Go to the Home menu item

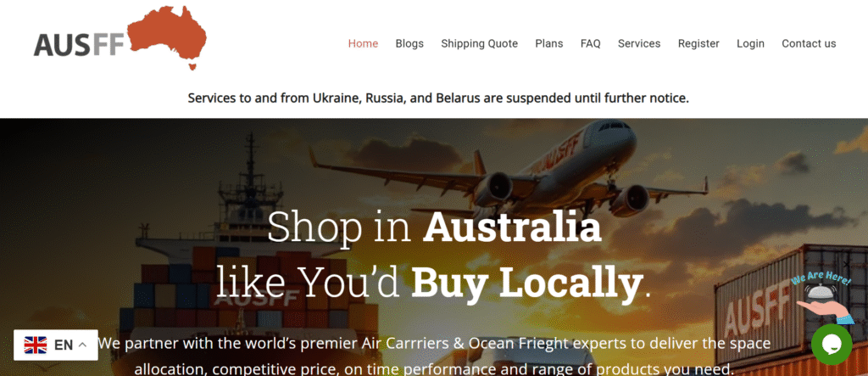[363, 43]
